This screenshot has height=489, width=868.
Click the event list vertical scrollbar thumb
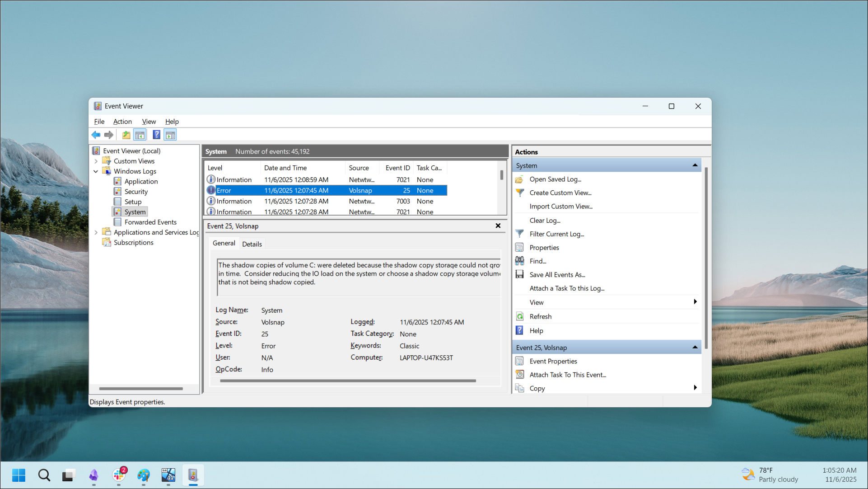502,175
